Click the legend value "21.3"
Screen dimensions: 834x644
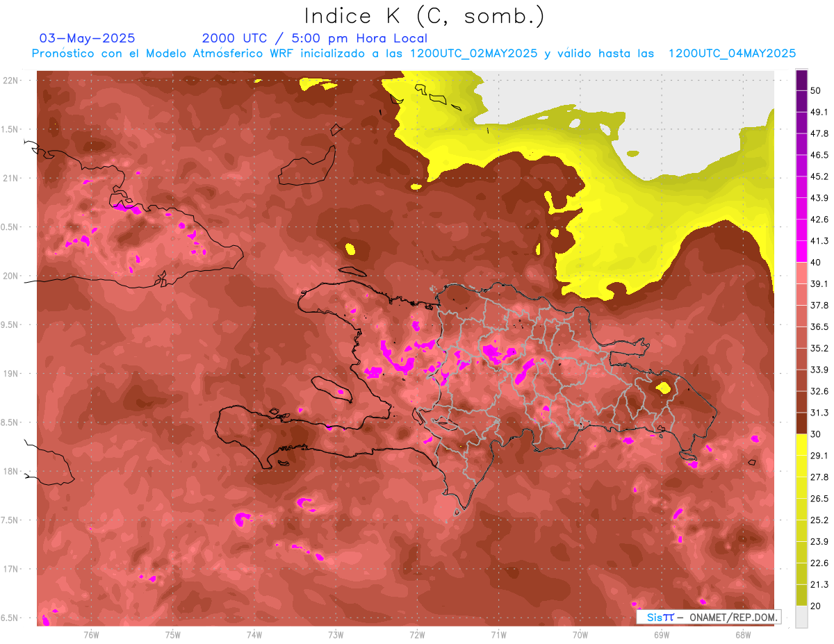pos(819,585)
